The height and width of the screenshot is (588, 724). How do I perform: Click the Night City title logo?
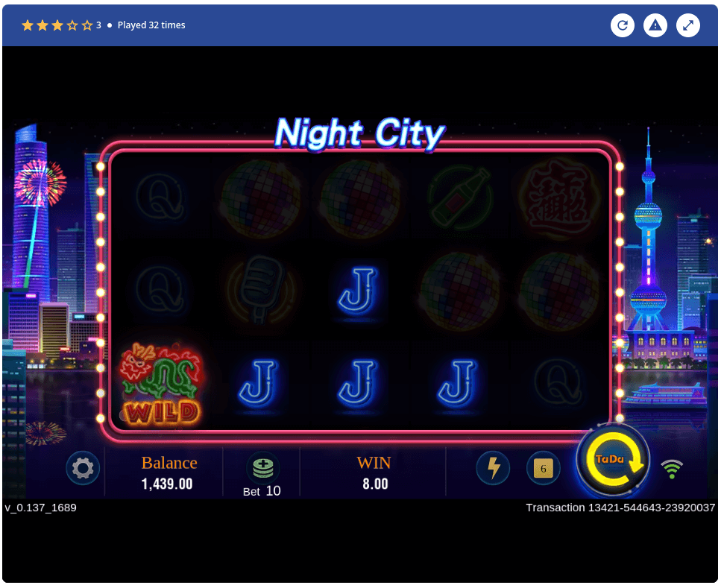coord(359,133)
